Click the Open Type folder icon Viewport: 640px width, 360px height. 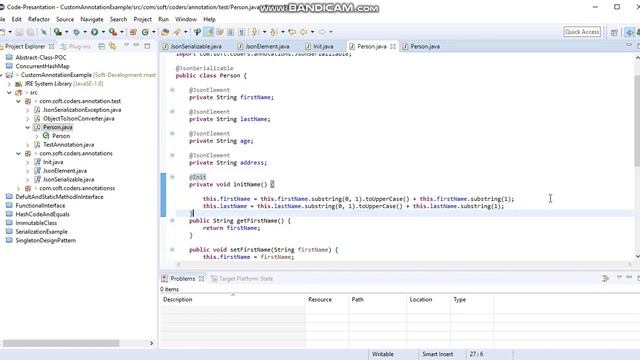(x=165, y=32)
